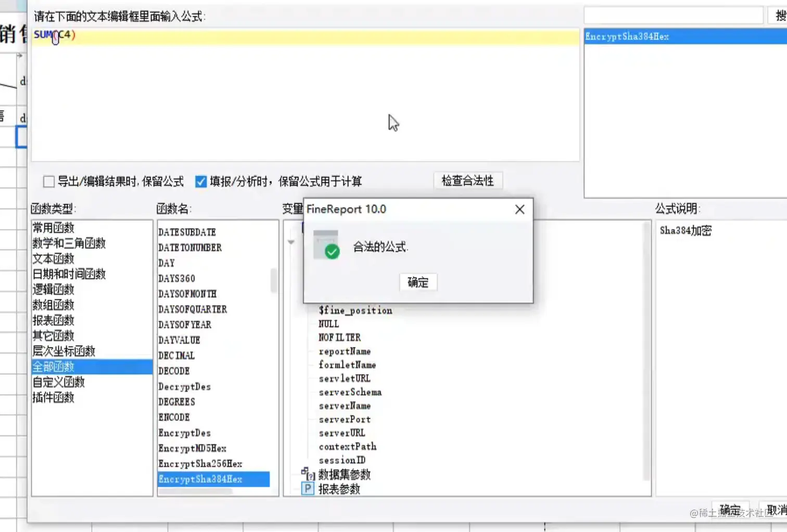Click the search button next to search box
Image resolution: width=787 pixels, height=532 pixels.
click(779, 16)
